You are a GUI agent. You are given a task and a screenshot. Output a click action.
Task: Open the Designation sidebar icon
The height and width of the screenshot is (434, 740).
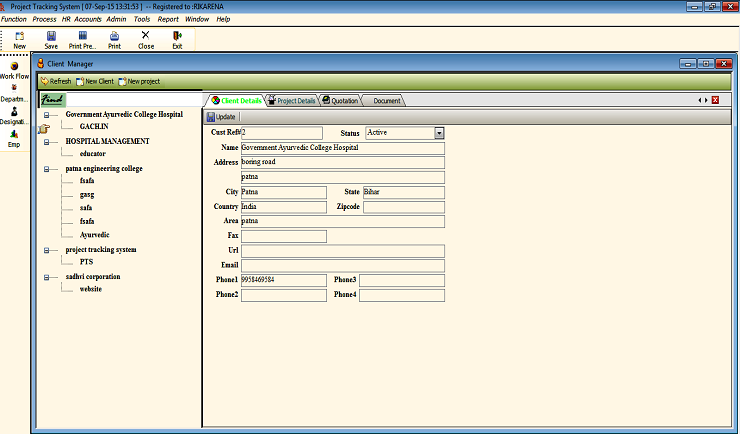tap(14, 116)
